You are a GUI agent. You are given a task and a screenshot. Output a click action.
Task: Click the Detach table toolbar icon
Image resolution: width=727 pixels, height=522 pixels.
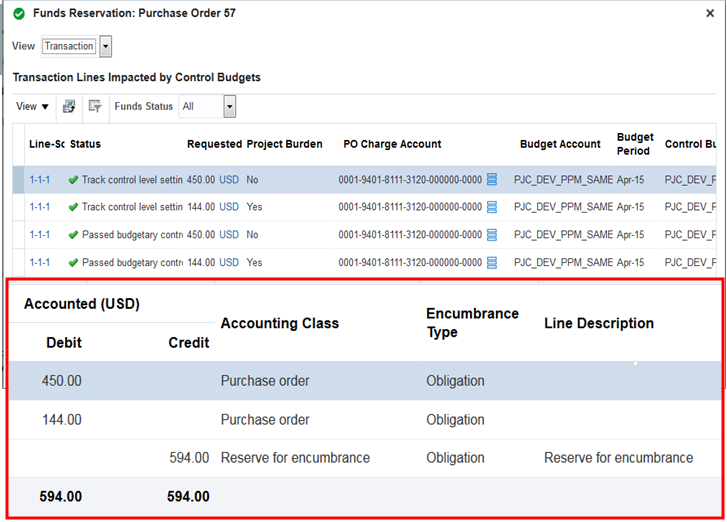pos(95,106)
